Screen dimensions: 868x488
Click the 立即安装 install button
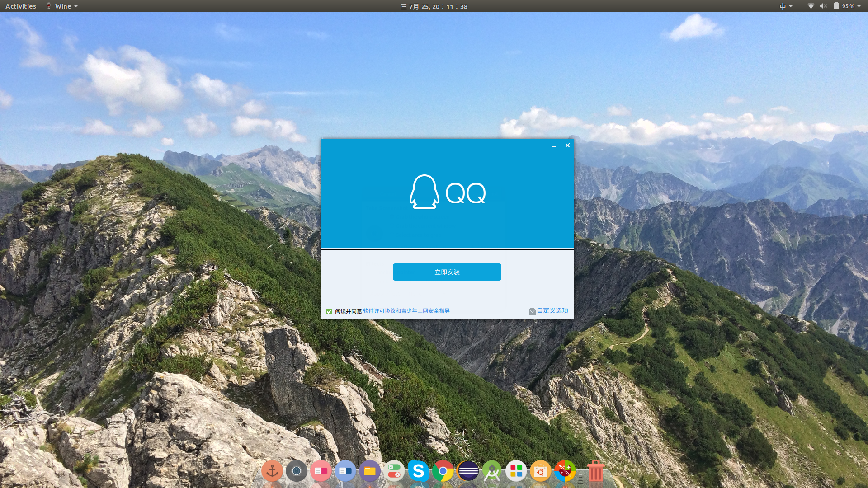[447, 272]
